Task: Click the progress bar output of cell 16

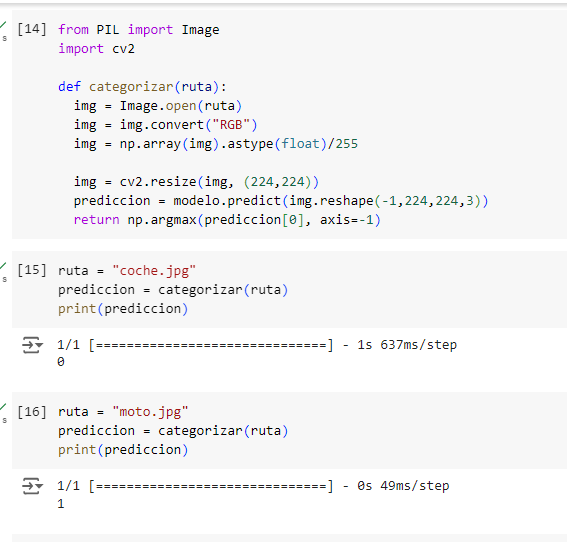Action: click(x=253, y=486)
